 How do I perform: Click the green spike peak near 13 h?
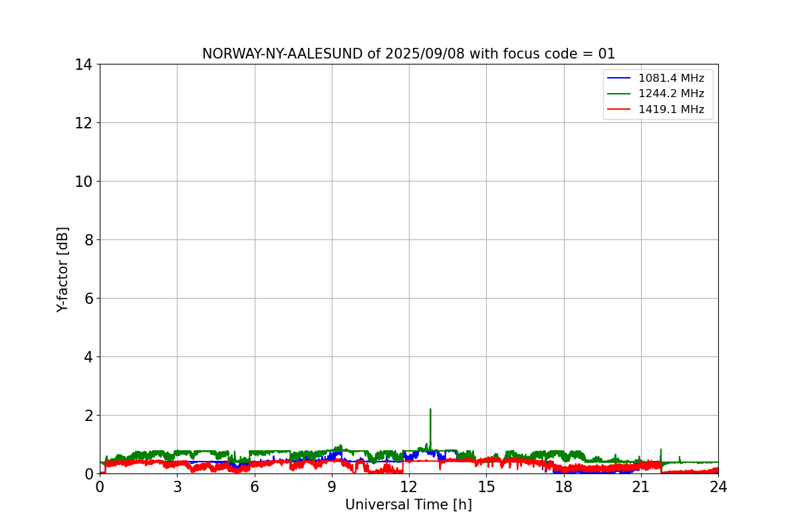[430, 410]
